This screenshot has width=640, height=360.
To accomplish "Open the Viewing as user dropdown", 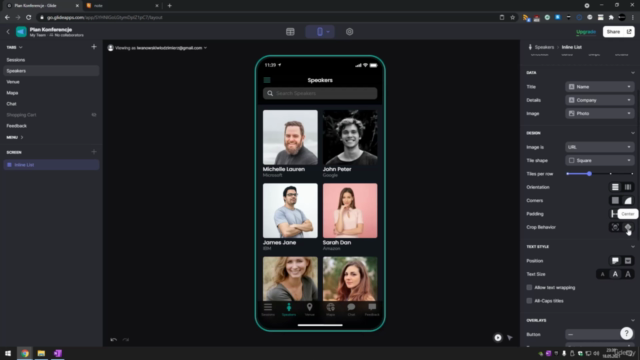I will tap(157, 48).
